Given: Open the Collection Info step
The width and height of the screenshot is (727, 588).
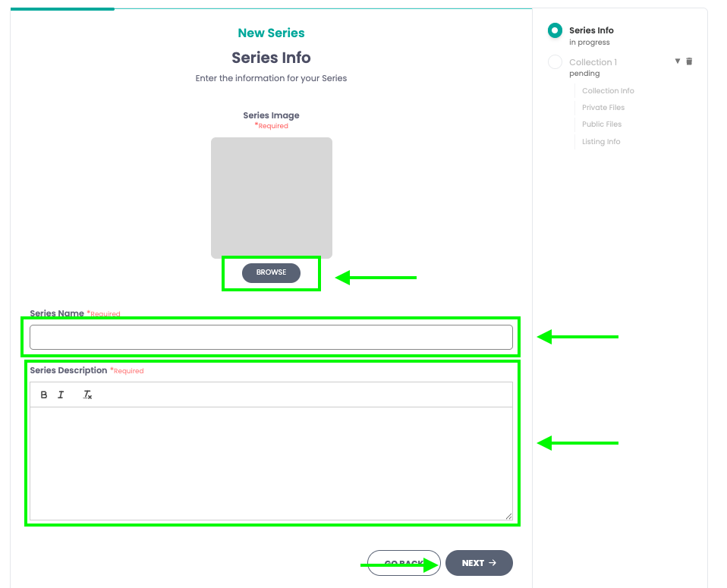Looking at the screenshot, I should tap(608, 91).
